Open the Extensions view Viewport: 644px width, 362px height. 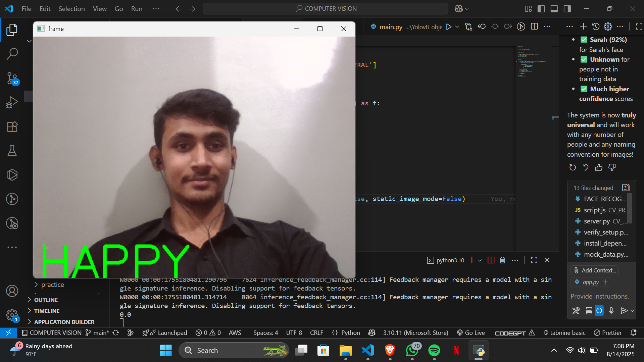point(12,126)
